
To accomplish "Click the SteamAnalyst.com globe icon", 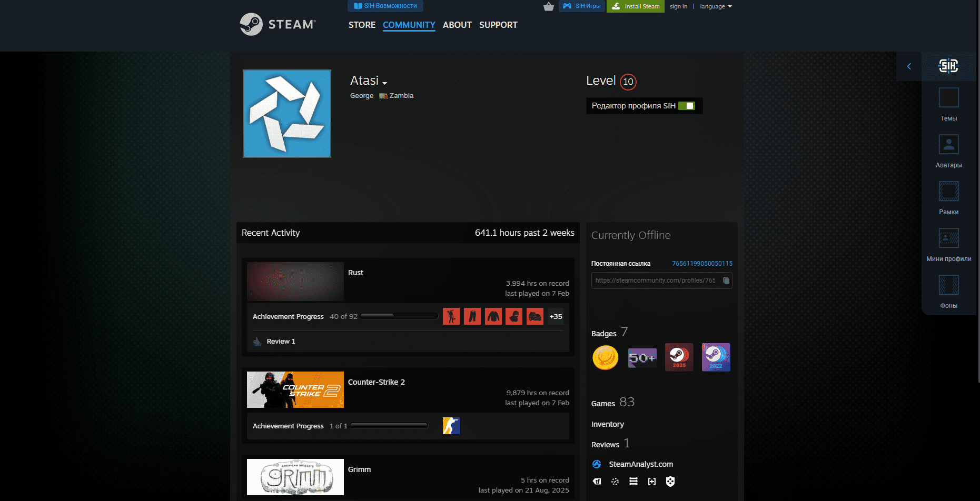I will tap(597, 464).
